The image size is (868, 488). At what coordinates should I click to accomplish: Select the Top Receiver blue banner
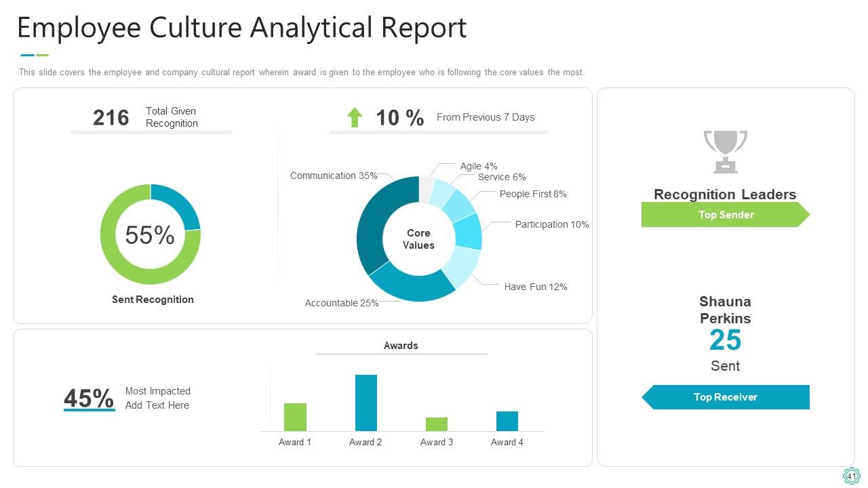click(726, 397)
